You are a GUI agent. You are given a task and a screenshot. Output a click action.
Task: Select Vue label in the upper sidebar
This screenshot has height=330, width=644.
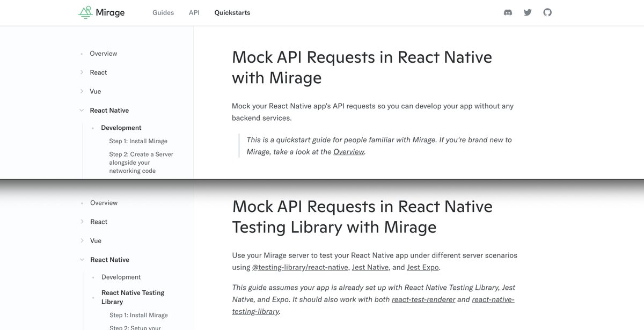96,91
